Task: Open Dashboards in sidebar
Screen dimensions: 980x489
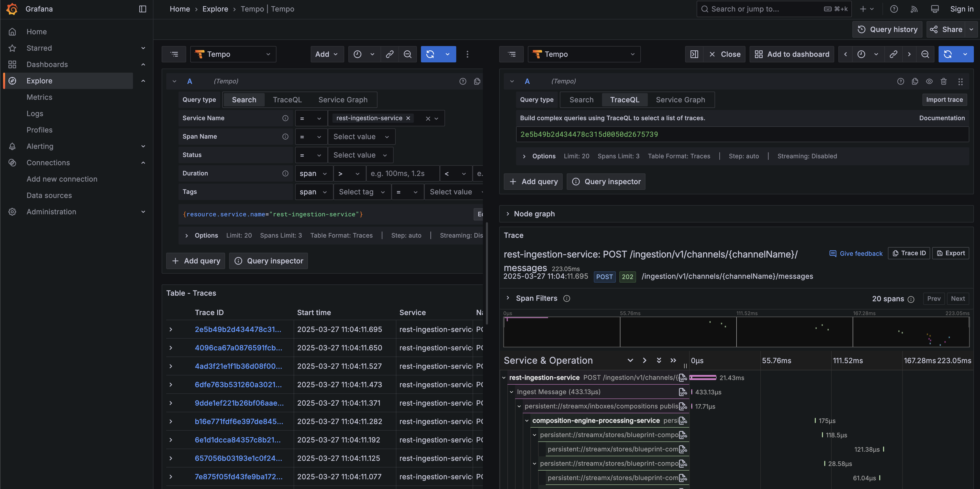Action: pyautogui.click(x=47, y=65)
